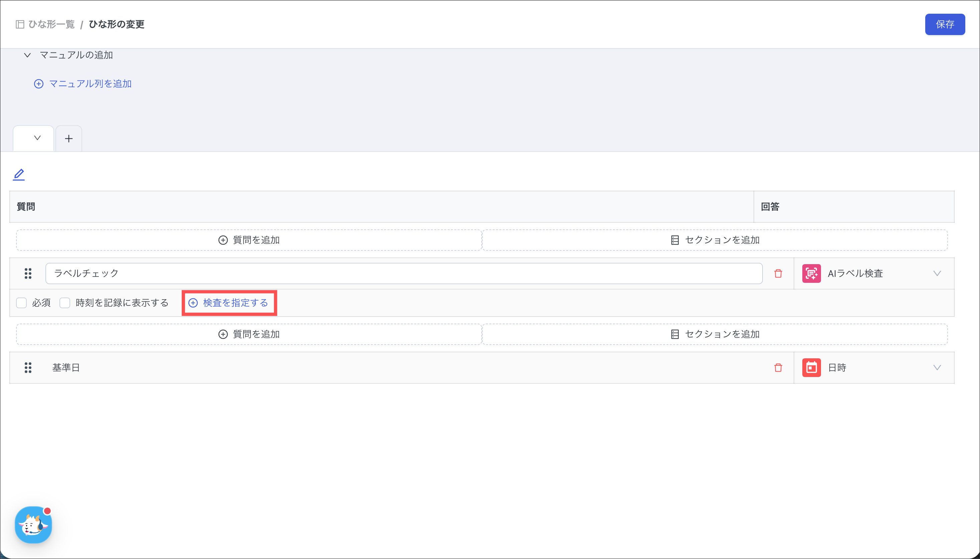This screenshot has height=559, width=980.
Task: Open the AIラベル検査 answer type dropdown
Action: pyautogui.click(x=937, y=273)
